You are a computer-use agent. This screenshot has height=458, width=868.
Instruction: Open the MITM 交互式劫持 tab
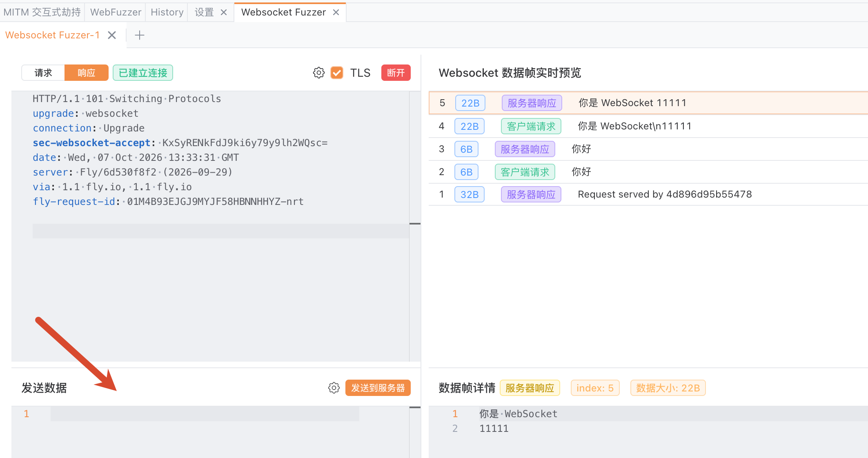click(42, 12)
